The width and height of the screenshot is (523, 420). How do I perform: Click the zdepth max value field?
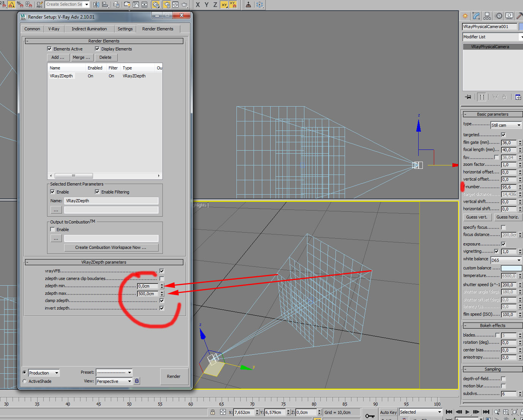pyautogui.click(x=148, y=294)
